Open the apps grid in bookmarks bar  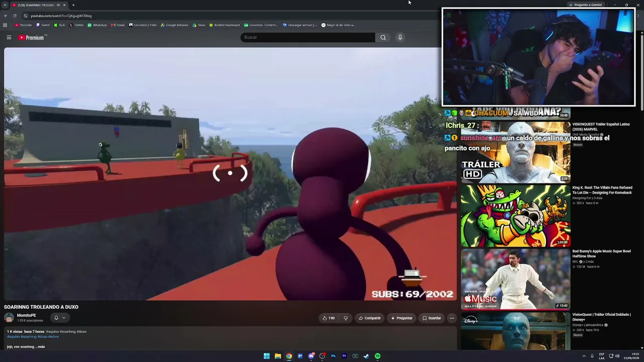tap(5, 25)
